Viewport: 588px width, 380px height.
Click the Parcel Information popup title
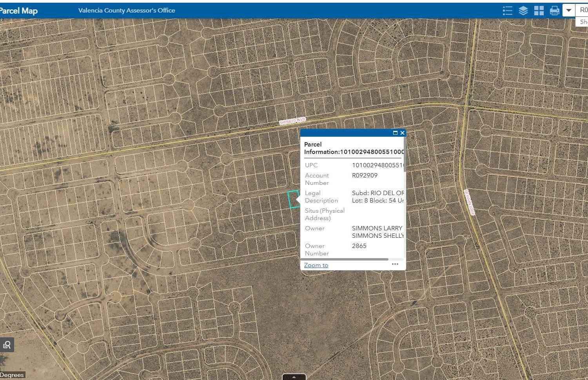354,148
